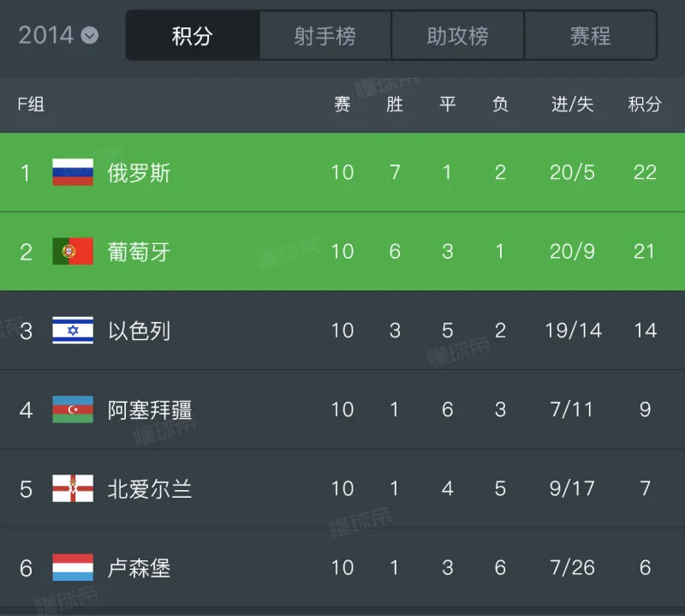Click the Portugal flag icon

(73, 251)
